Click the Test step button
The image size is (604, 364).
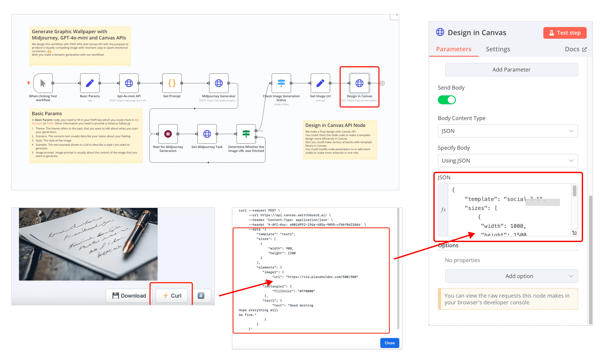[x=565, y=33]
